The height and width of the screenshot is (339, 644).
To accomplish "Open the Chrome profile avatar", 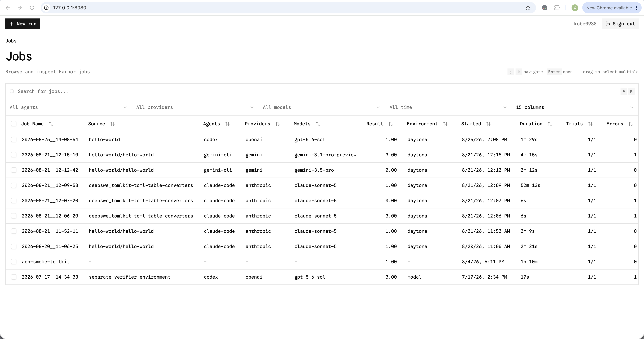I will (x=575, y=8).
